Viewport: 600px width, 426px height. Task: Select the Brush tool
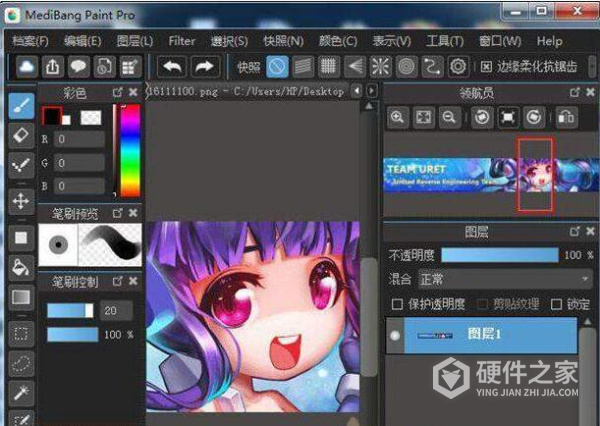point(21,106)
